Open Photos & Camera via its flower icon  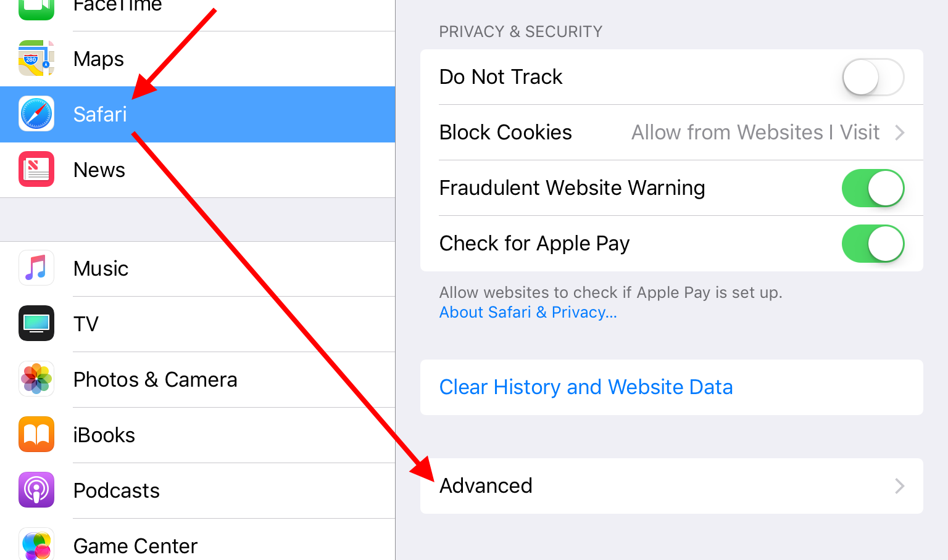(36, 379)
